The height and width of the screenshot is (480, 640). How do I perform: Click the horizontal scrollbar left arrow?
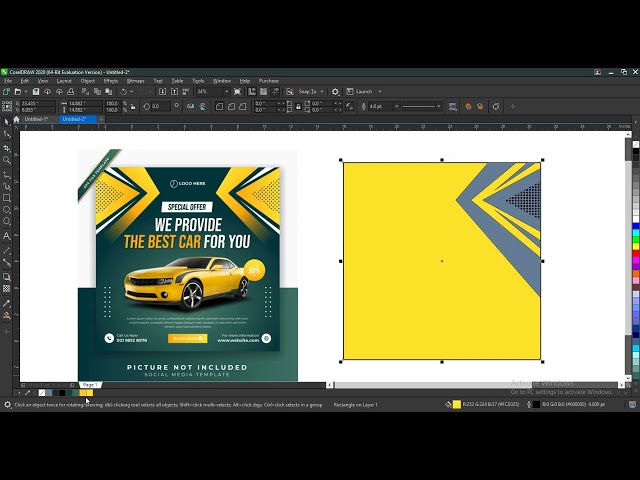(330, 385)
